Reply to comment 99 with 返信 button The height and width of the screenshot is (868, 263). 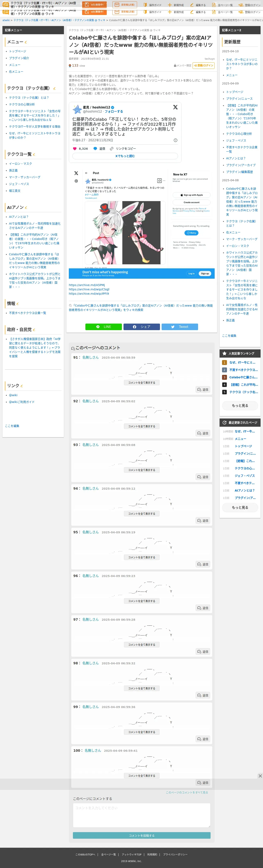[203, 739]
